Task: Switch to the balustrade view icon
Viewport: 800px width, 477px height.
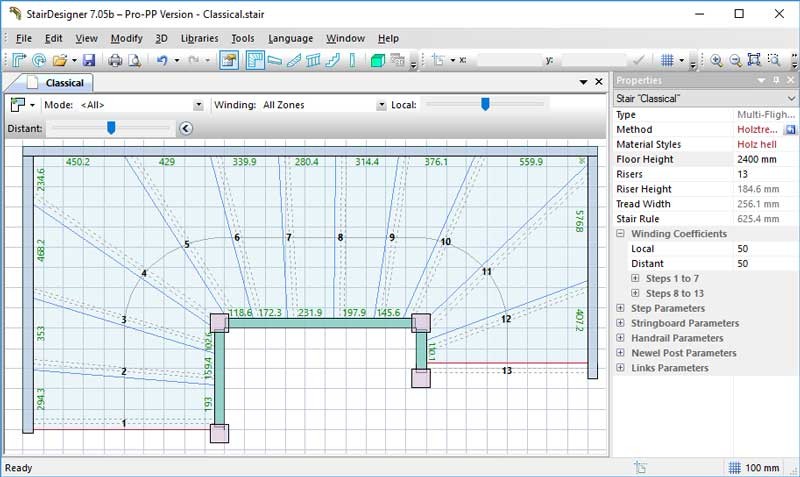Action: (313, 60)
